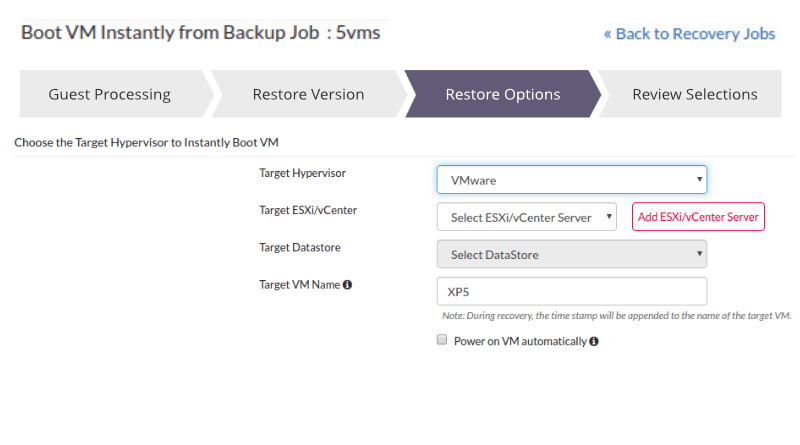Click the info icon next to Power on VM automatically

coord(594,341)
